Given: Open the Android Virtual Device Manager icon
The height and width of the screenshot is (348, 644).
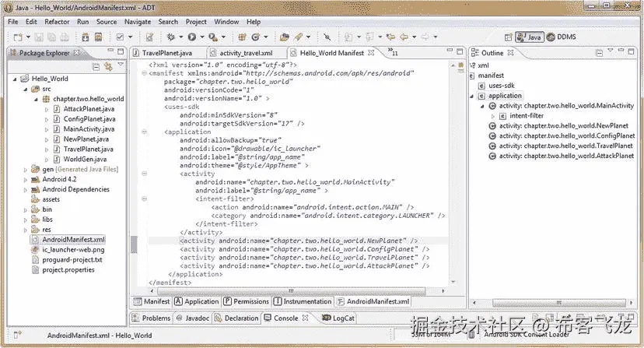Looking at the screenshot, I should [x=99, y=37].
